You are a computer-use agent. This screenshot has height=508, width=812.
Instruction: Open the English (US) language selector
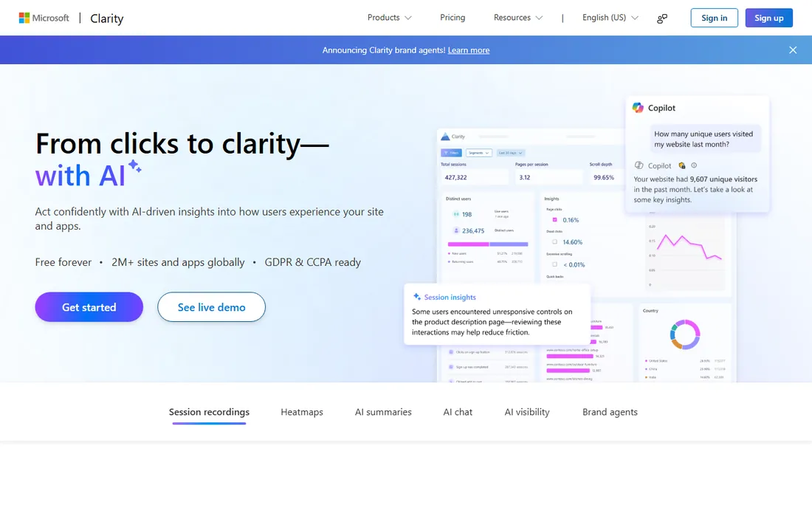(x=610, y=18)
